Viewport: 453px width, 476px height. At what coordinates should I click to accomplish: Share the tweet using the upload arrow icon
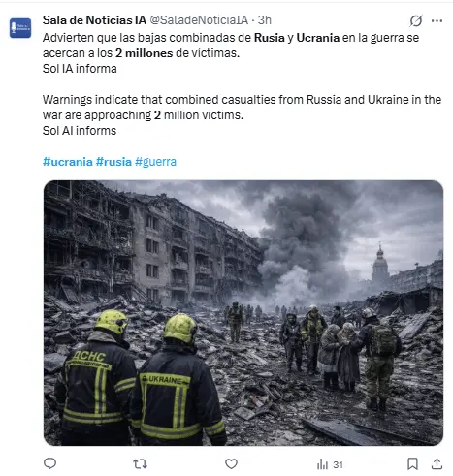(437, 463)
